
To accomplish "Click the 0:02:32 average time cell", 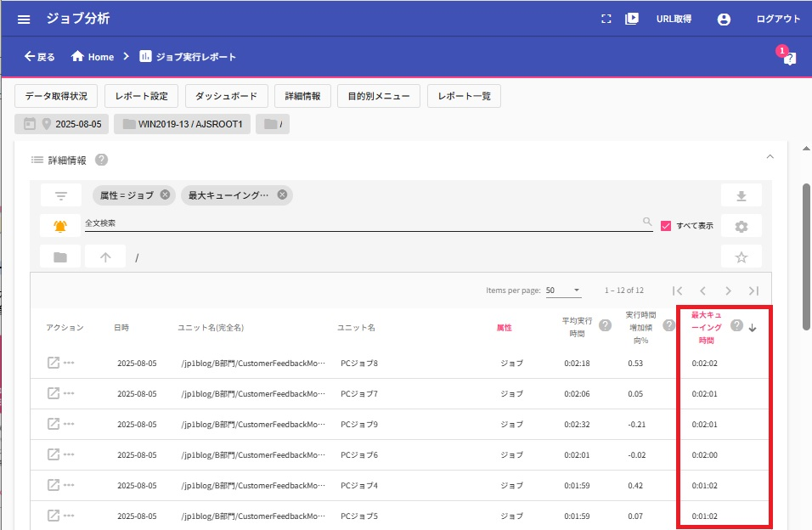I will [x=577, y=425].
